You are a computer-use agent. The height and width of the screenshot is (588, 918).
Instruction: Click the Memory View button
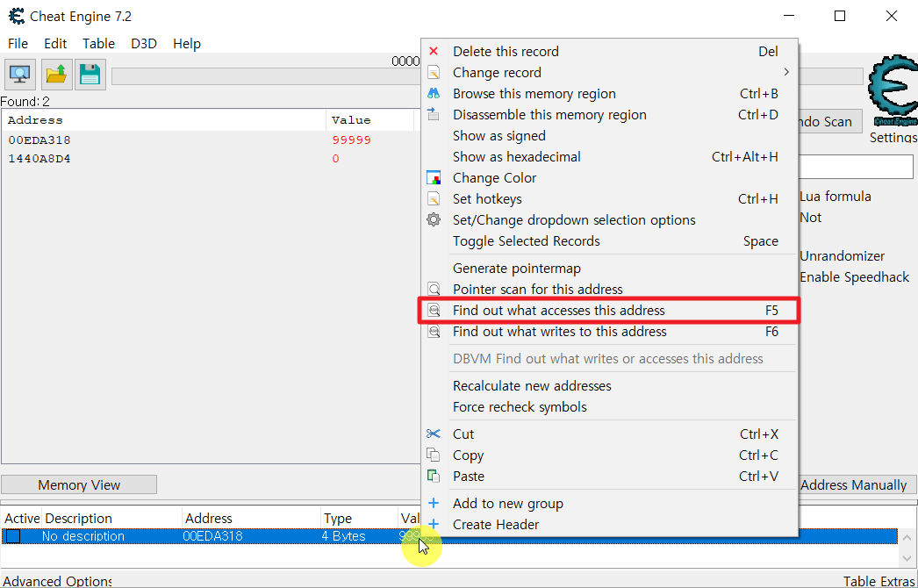pyautogui.click(x=79, y=485)
